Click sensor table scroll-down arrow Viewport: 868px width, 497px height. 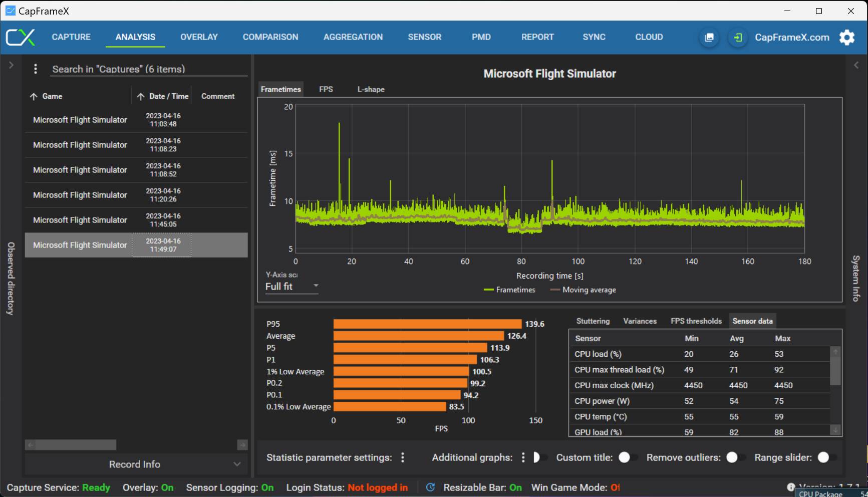835,430
